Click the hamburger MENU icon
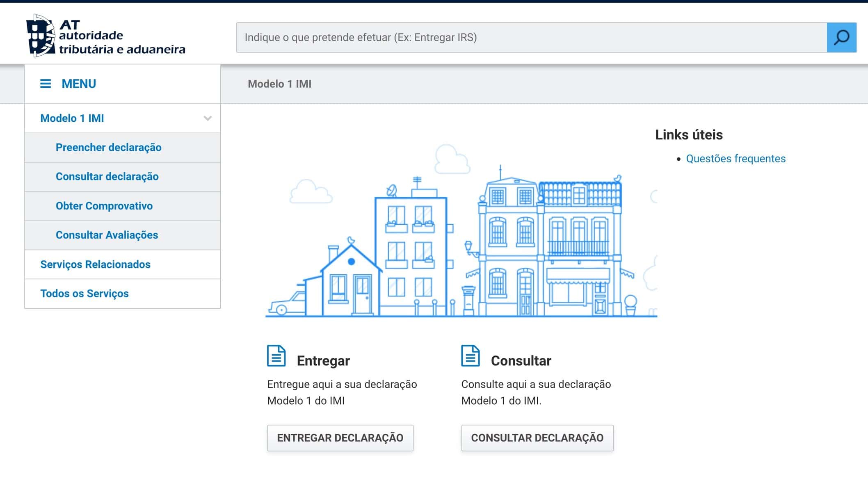Image resolution: width=868 pixels, height=492 pixels. coord(46,84)
